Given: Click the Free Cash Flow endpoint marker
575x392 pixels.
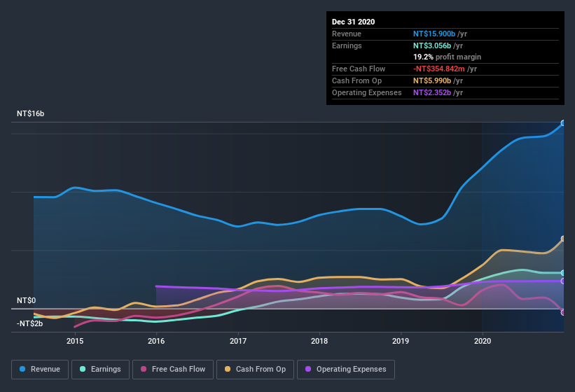Looking at the screenshot, I should point(563,312).
